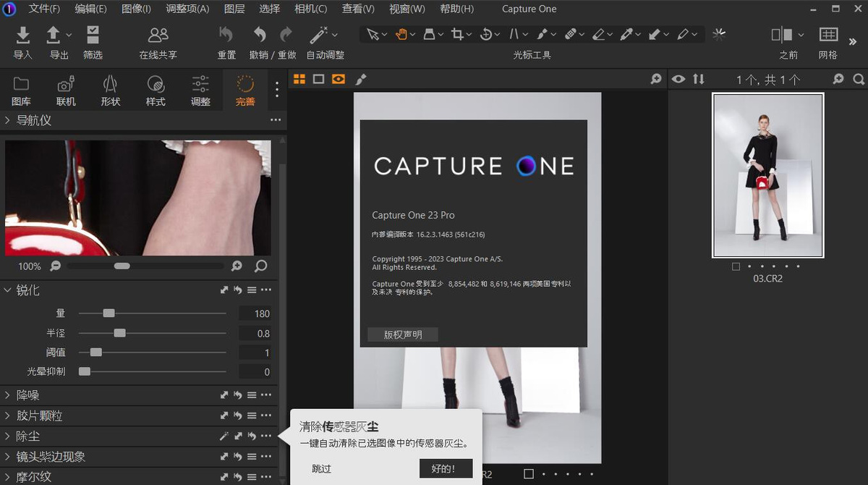Expand the 胶片颗粒 Film Grain panel
This screenshot has width=868, height=485.
(8, 416)
